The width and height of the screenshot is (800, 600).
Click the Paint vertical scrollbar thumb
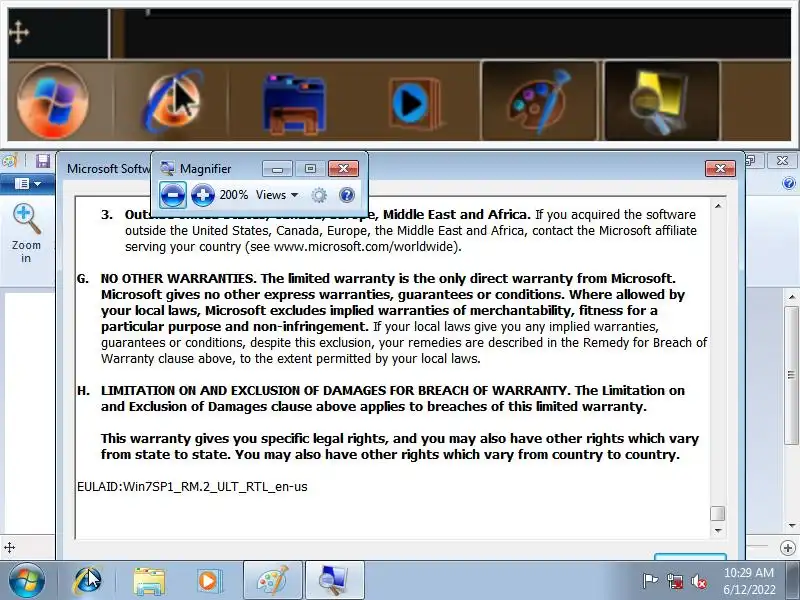coord(791,375)
